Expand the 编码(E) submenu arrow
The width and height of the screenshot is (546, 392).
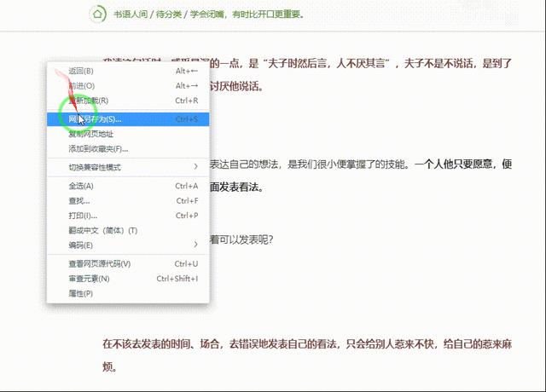(195, 245)
